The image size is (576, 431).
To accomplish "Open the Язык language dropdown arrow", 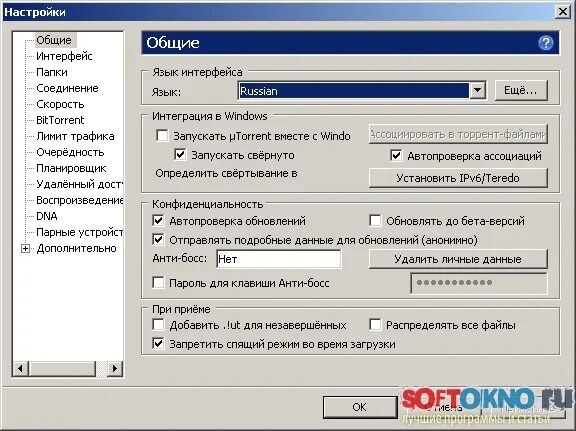I will pos(478,90).
